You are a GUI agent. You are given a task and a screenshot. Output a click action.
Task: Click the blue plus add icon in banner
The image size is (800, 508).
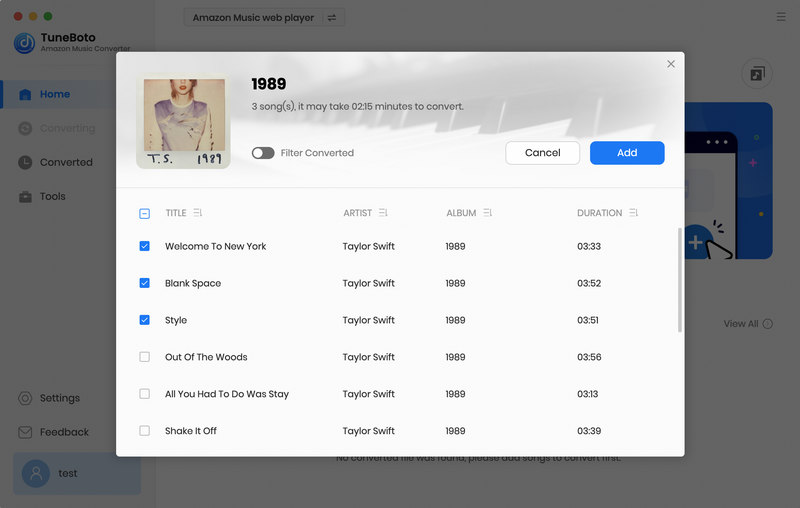695,242
